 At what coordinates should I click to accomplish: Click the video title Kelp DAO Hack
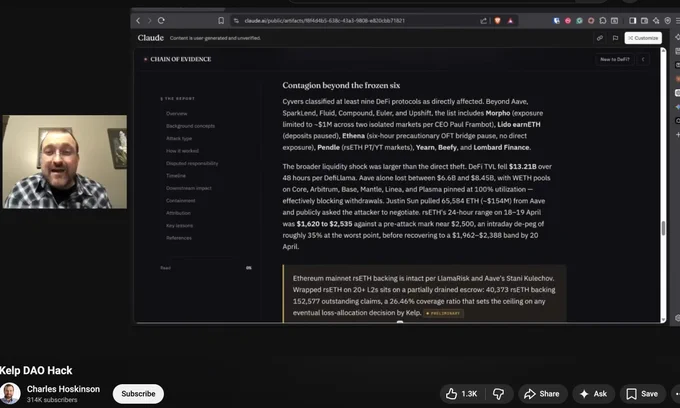tap(36, 370)
